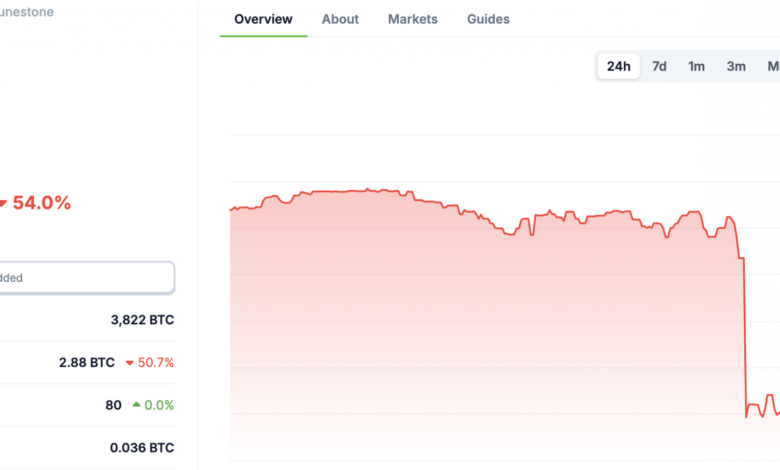Click the "unestone" name at the top left
Screen dimensions: 780x470
(26, 12)
